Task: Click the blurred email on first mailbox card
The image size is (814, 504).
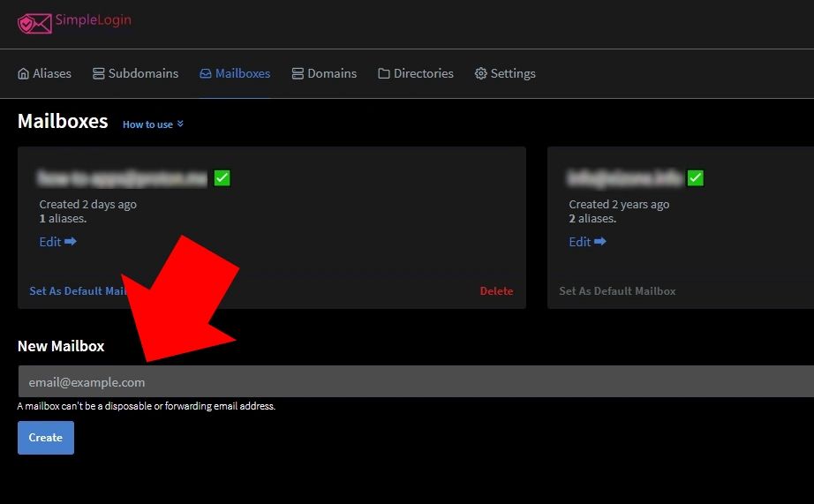Action: pos(123,178)
